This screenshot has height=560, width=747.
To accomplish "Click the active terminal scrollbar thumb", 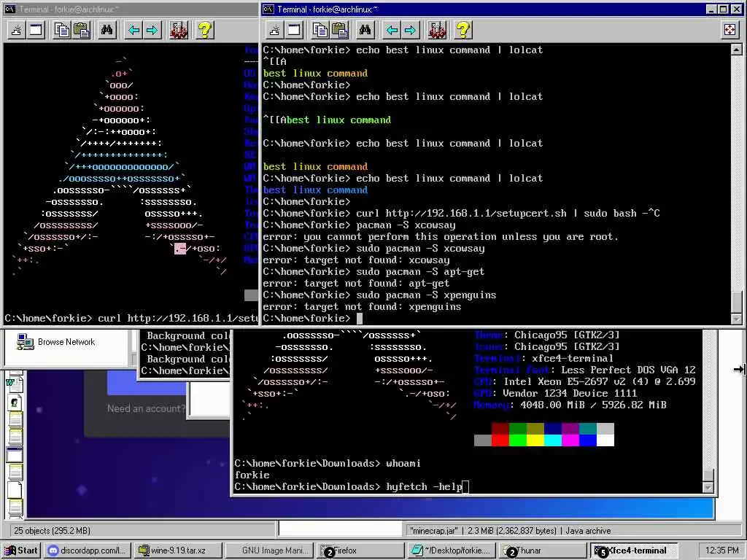I will point(736,302).
